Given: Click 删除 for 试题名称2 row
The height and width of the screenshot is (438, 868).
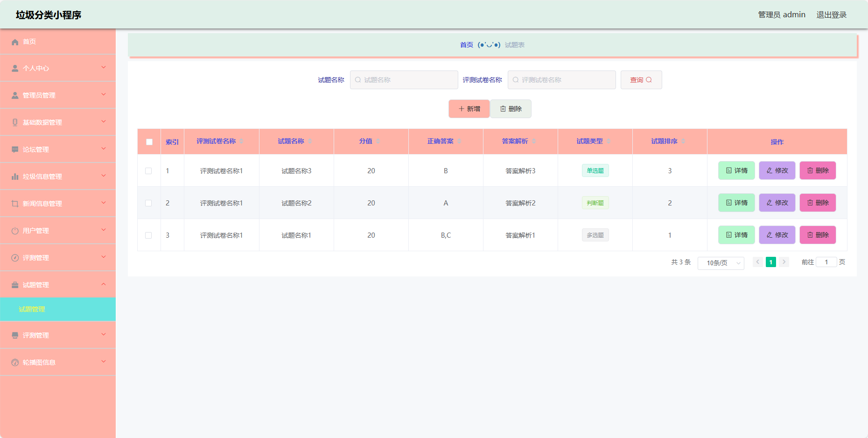Looking at the screenshot, I should point(818,203).
